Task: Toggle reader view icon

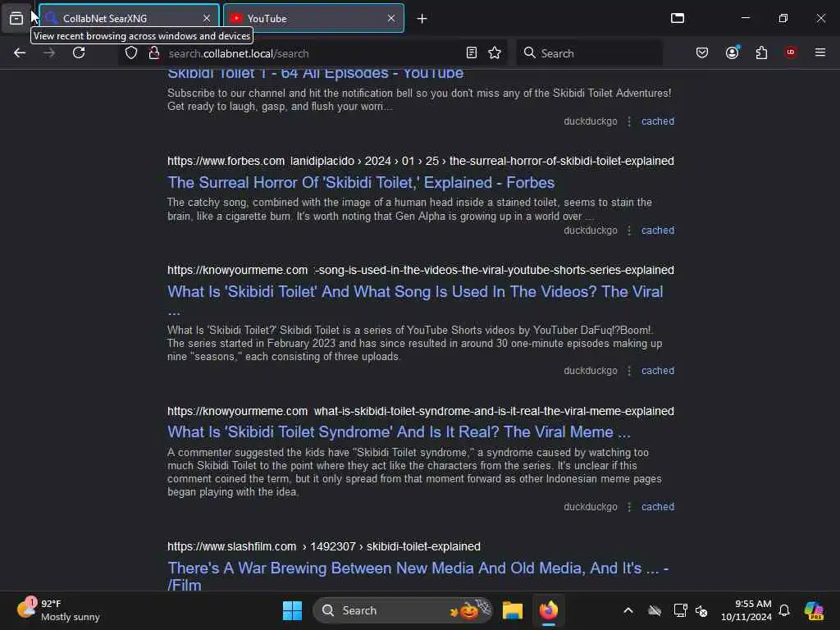Action: coord(472,53)
